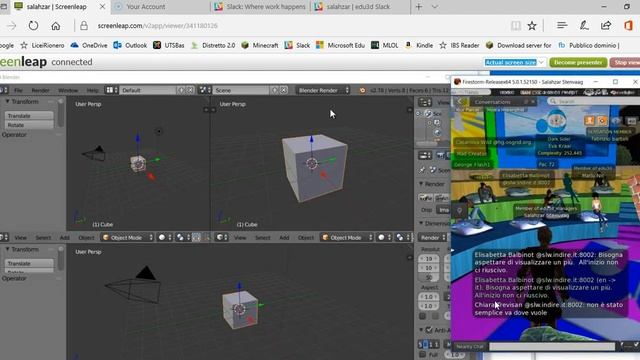640x360 pixels.
Task: Click back arrow in Firestorm Conversations panel
Action: 461,102
